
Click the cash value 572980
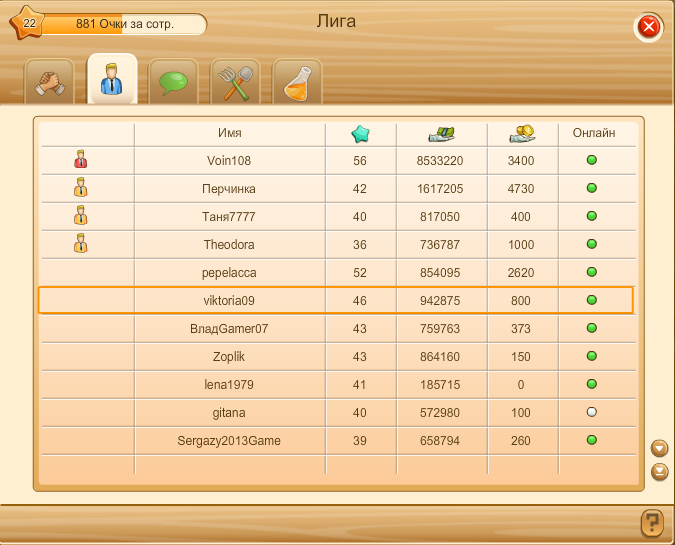click(440, 413)
